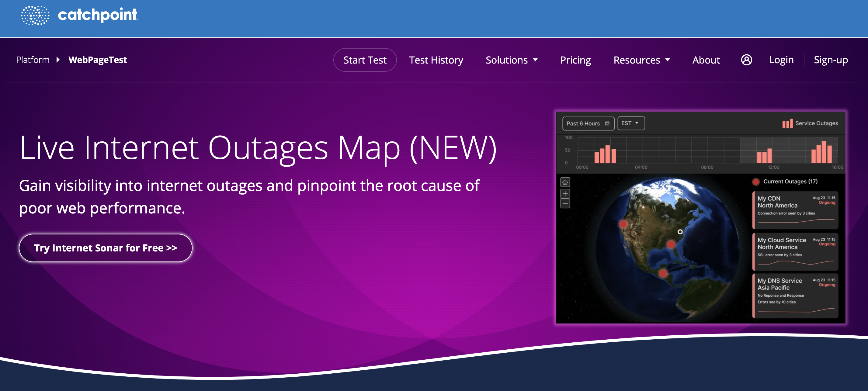
Task: Click the 'Errors see by 10 cities' text
Action: click(x=776, y=302)
